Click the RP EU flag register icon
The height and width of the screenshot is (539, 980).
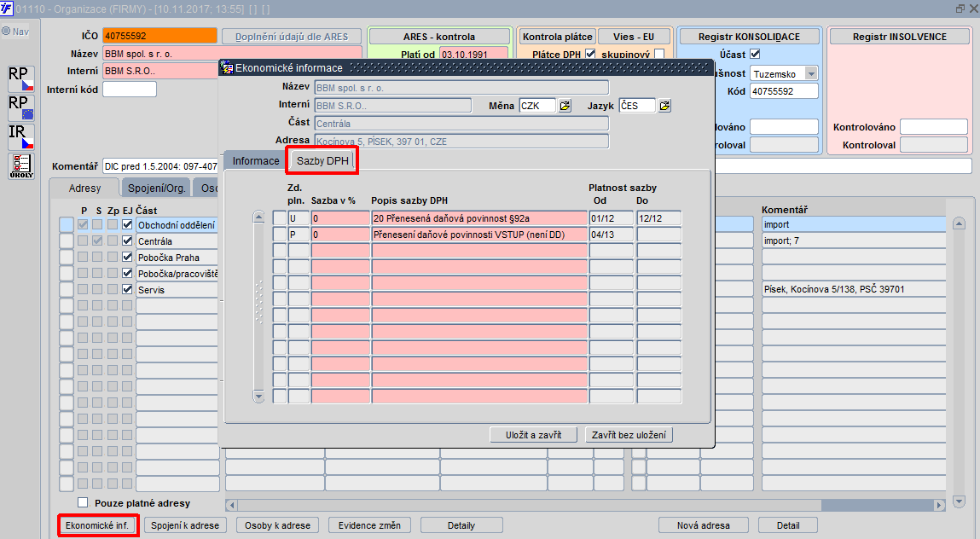tap(20, 107)
